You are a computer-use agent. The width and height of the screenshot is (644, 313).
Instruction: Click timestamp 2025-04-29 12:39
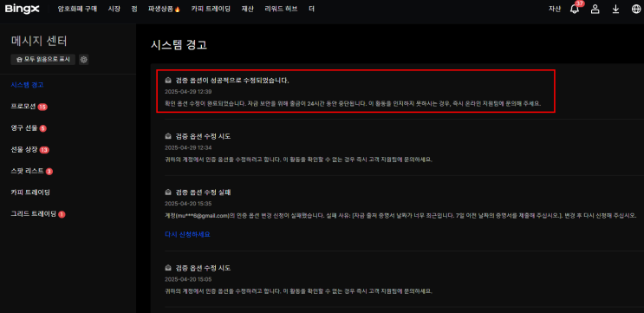188,92
